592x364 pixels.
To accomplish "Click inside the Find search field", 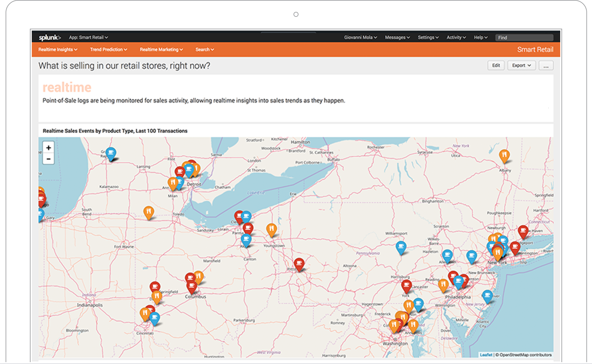I will [524, 37].
